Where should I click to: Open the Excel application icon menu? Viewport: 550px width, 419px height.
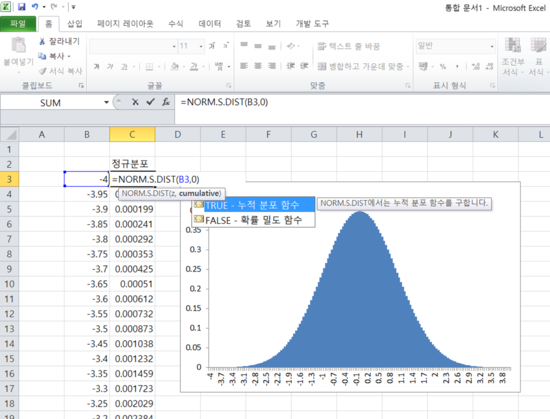pos(6,7)
